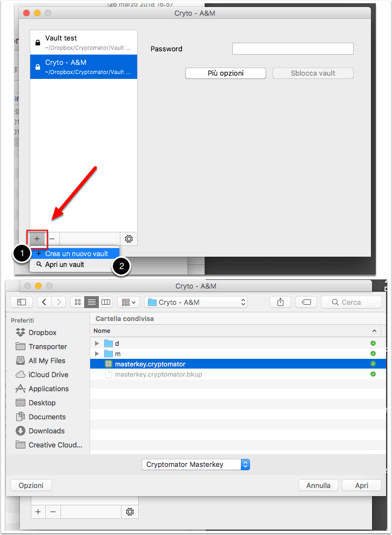Expand the 'd' folder disclosure triangle

(x=97, y=343)
